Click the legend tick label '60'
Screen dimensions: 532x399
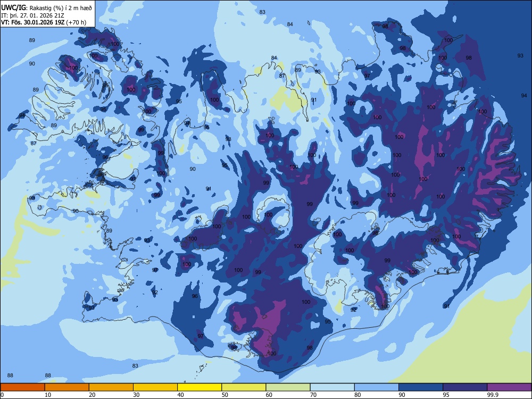pos(269,395)
